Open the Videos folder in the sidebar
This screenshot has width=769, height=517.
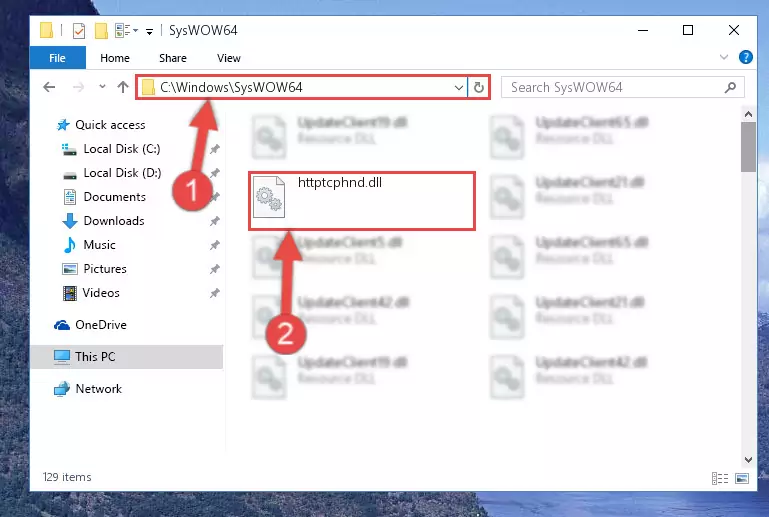(92, 293)
